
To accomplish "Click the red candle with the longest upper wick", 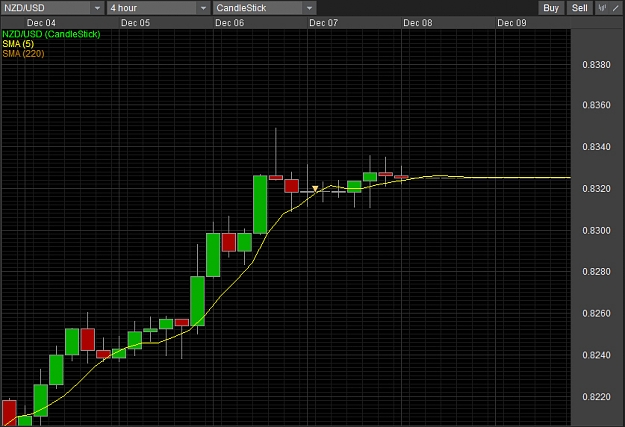I will (x=276, y=177).
